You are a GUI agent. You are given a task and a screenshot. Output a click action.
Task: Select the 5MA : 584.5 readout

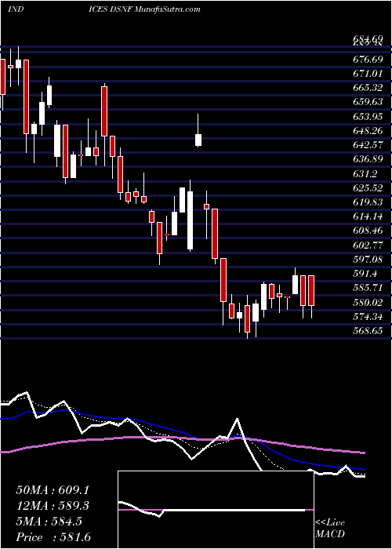(49, 522)
